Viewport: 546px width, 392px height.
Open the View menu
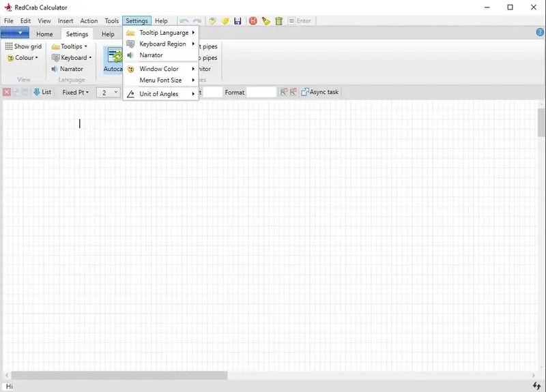[x=44, y=21]
